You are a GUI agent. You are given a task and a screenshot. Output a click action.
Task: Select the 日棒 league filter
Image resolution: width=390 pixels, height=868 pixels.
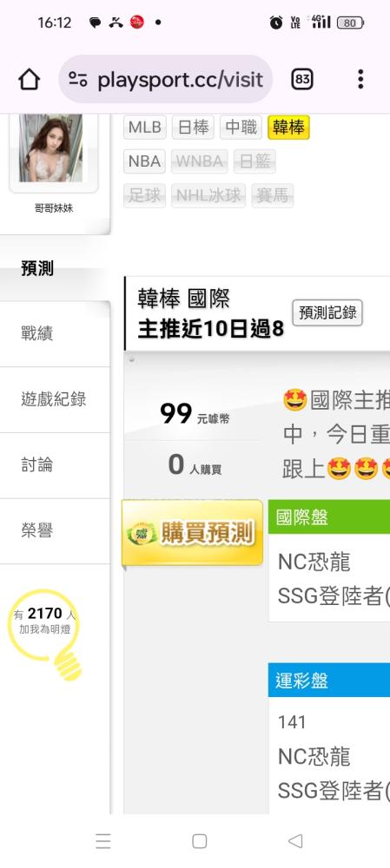[x=193, y=128]
